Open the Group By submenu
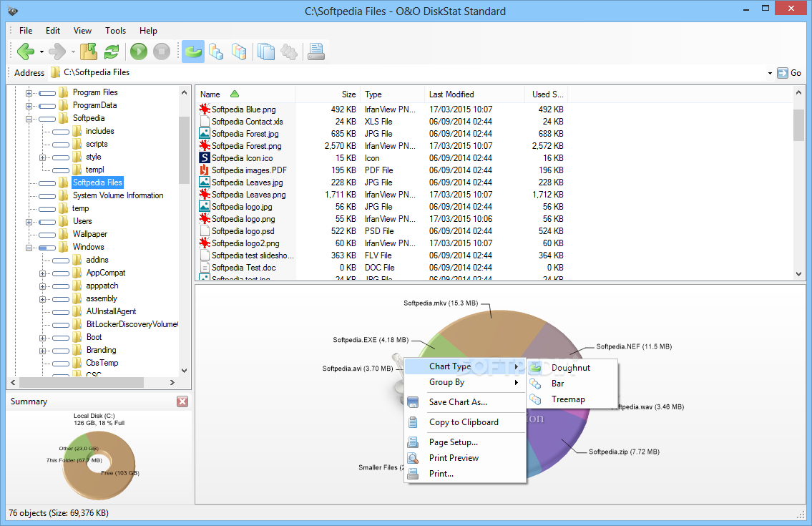Viewport: 812px width, 526px height. 464,382
